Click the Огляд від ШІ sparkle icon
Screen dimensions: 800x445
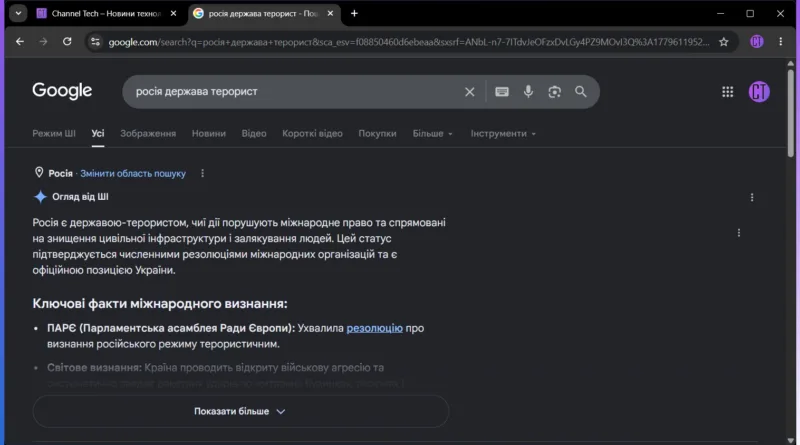click(40, 197)
